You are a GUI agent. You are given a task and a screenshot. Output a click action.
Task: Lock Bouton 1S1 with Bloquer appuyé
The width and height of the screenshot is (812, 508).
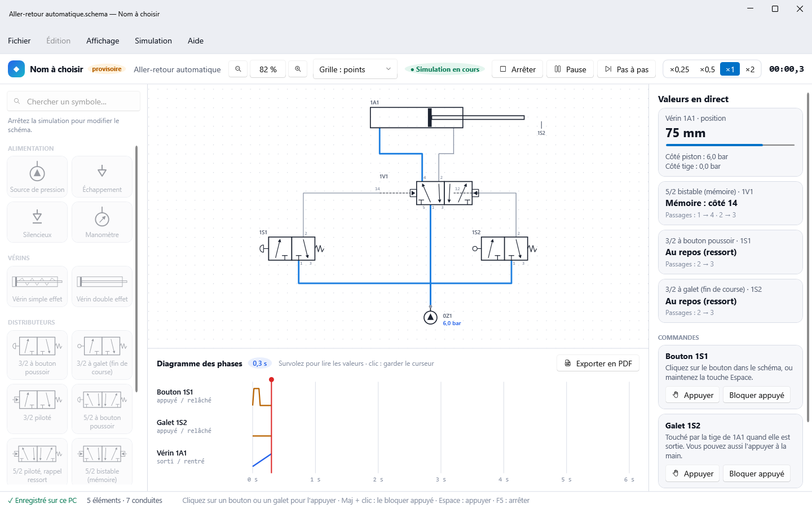tap(757, 395)
